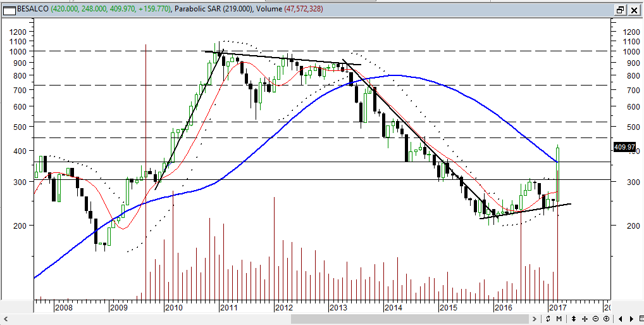The height and width of the screenshot is (325, 644).
Task: Click the 2008 year label on time axis
Action: pos(63,307)
